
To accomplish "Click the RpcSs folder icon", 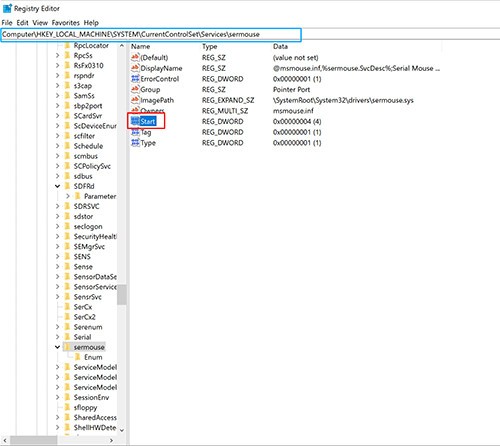I will (67, 55).
